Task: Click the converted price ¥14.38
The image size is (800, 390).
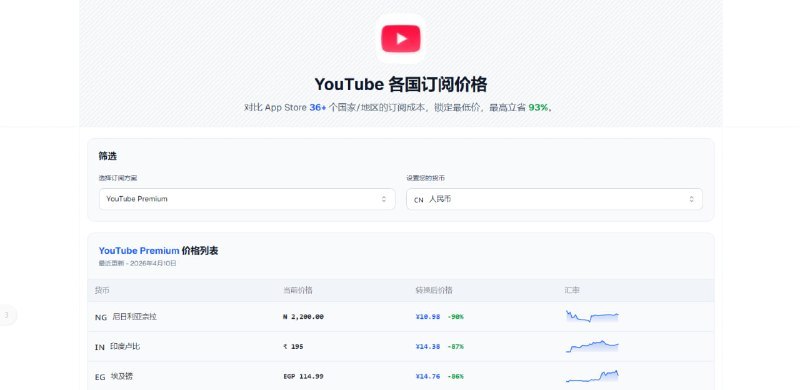Action: (428, 347)
